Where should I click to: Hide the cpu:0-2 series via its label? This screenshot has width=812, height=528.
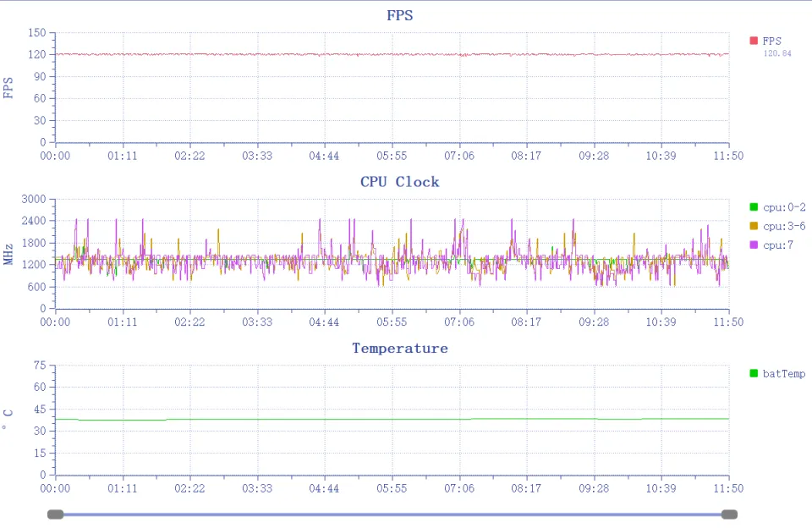(784, 207)
